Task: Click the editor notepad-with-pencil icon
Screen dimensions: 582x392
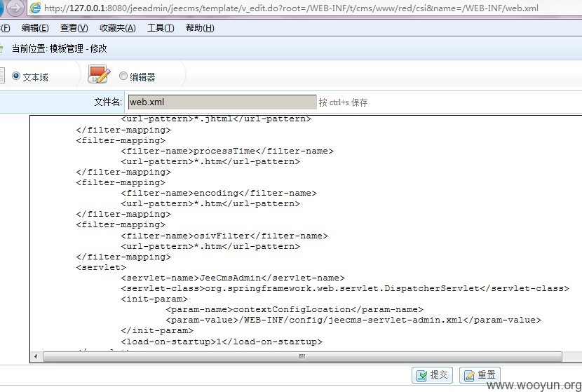Action: coord(99,74)
